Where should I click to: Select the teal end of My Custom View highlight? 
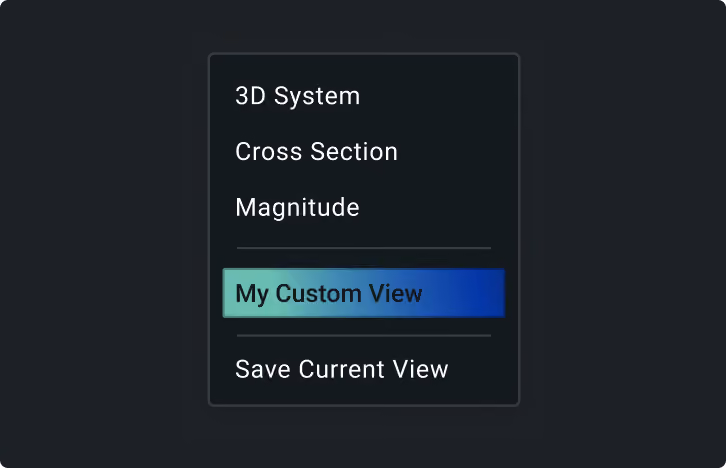[x=230, y=293]
